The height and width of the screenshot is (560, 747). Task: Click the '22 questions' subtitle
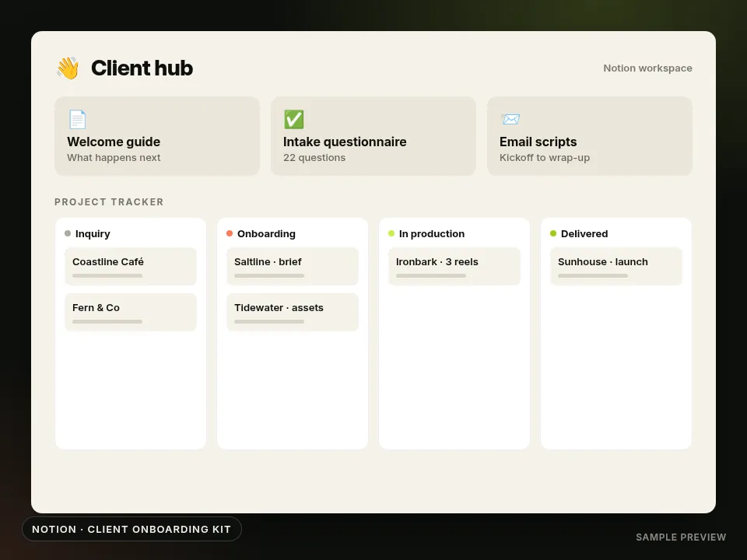[314, 158]
